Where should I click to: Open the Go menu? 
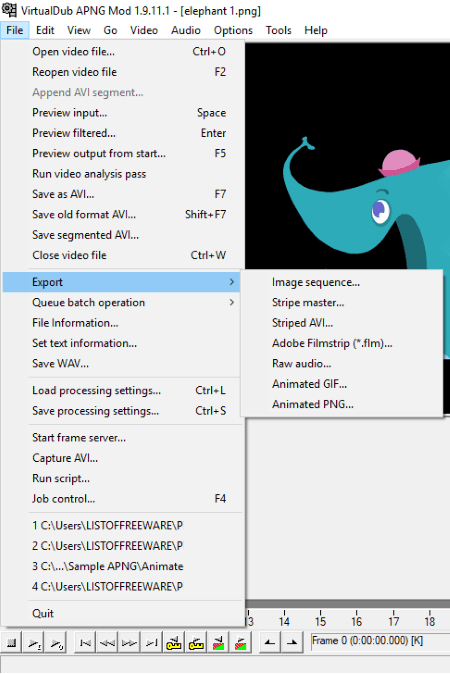tap(110, 31)
